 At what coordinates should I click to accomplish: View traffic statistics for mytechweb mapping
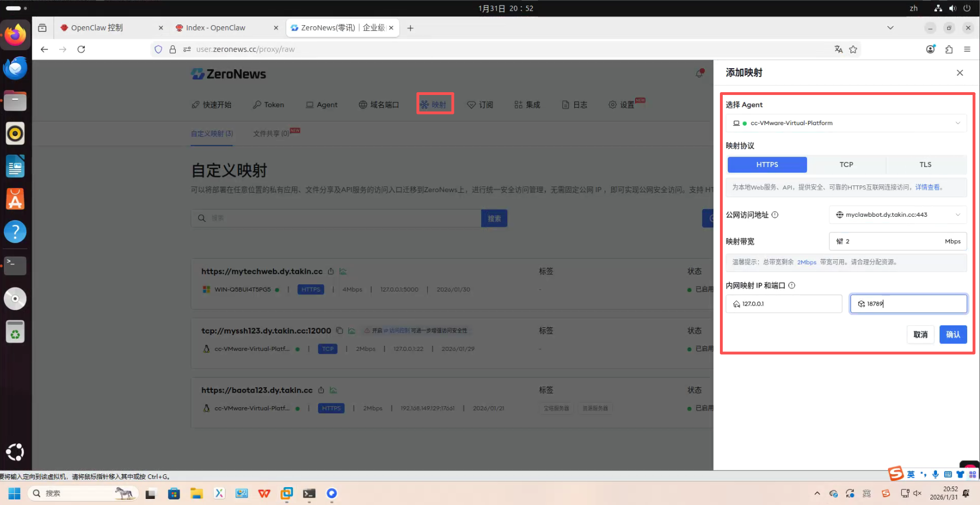(x=343, y=271)
